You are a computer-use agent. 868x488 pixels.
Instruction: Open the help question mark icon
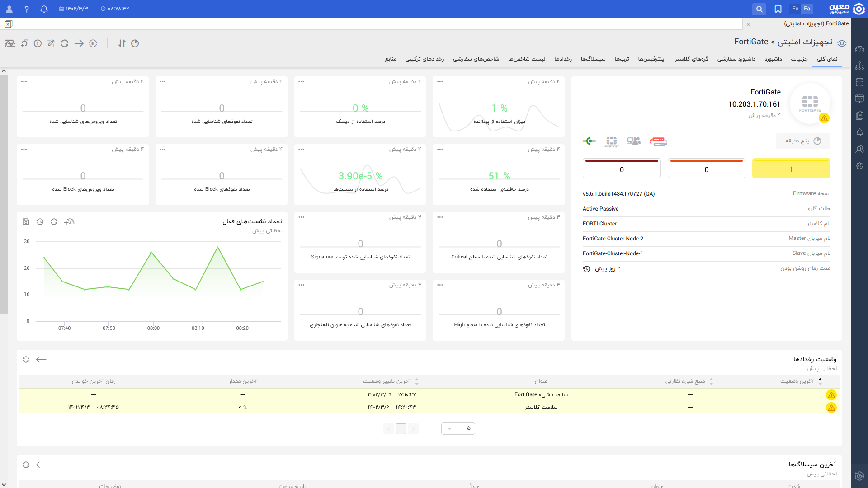27,9
